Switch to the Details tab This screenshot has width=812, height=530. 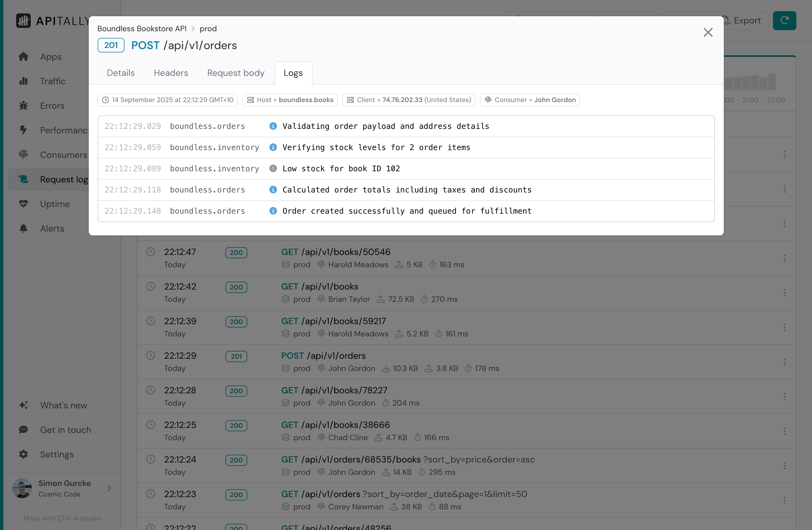click(x=121, y=73)
